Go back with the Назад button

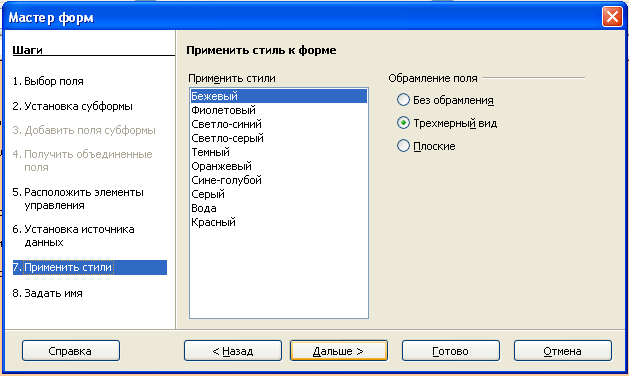[233, 351]
